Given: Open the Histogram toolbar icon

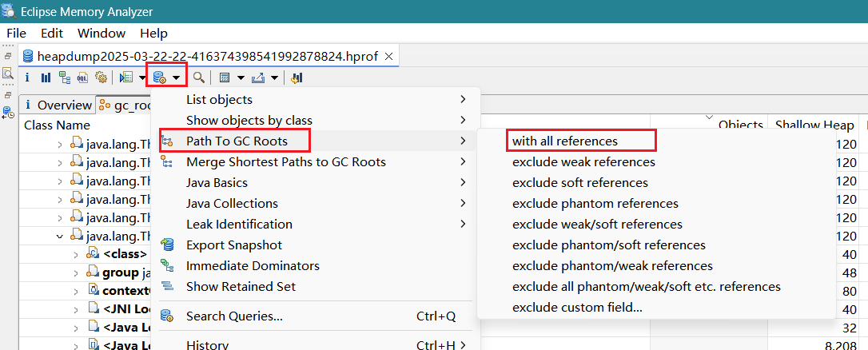Looking at the screenshot, I should pos(46,78).
